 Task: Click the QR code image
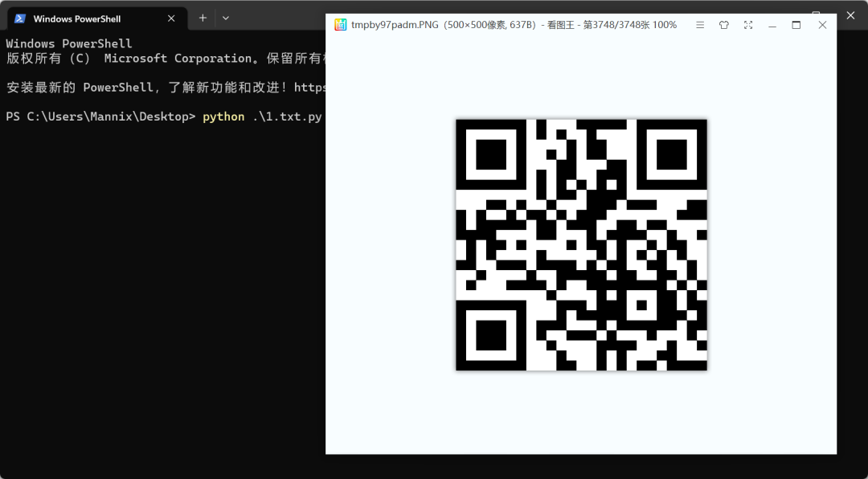click(x=581, y=245)
